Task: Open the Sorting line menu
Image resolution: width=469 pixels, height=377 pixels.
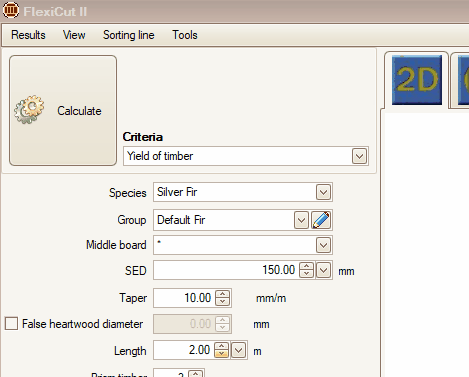Action: pyautogui.click(x=129, y=35)
